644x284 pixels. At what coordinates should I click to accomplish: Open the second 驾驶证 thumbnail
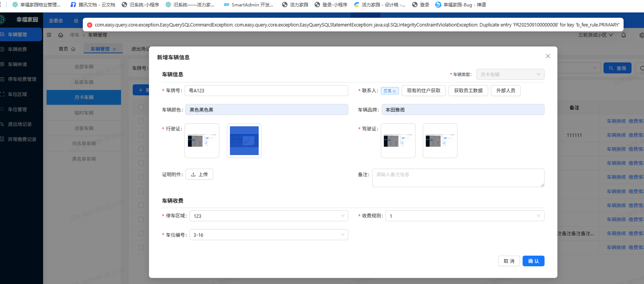point(440,141)
